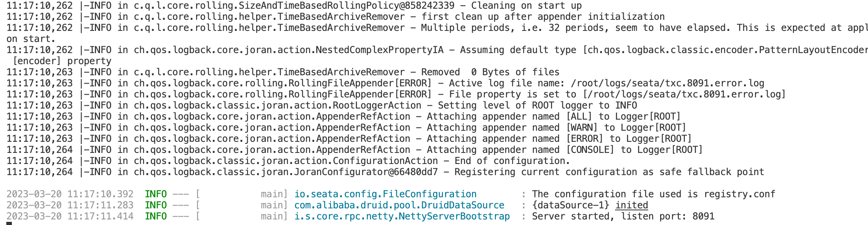Click the green INFO on the FileConfiguration line
This screenshot has height=225, width=868.
tap(156, 194)
